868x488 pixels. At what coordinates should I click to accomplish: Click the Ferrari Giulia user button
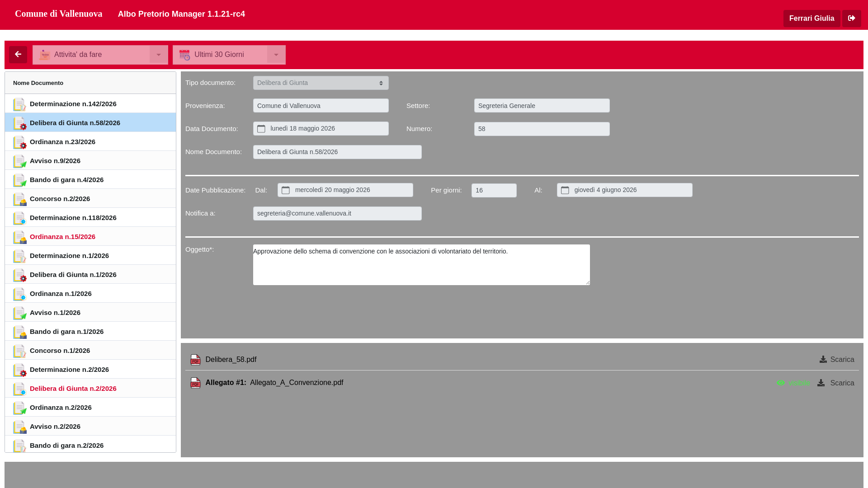(x=812, y=19)
